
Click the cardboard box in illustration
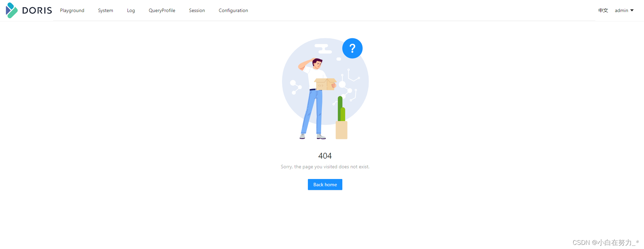pos(325,84)
